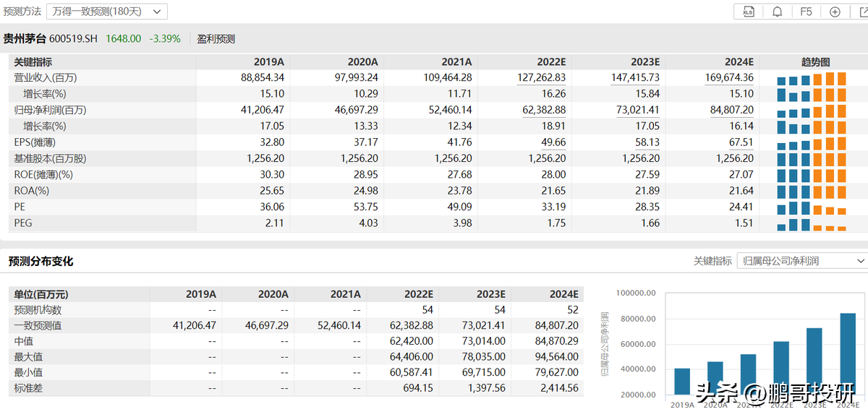Export the table to XLS
This screenshot has height=417, width=868.
coord(748,12)
